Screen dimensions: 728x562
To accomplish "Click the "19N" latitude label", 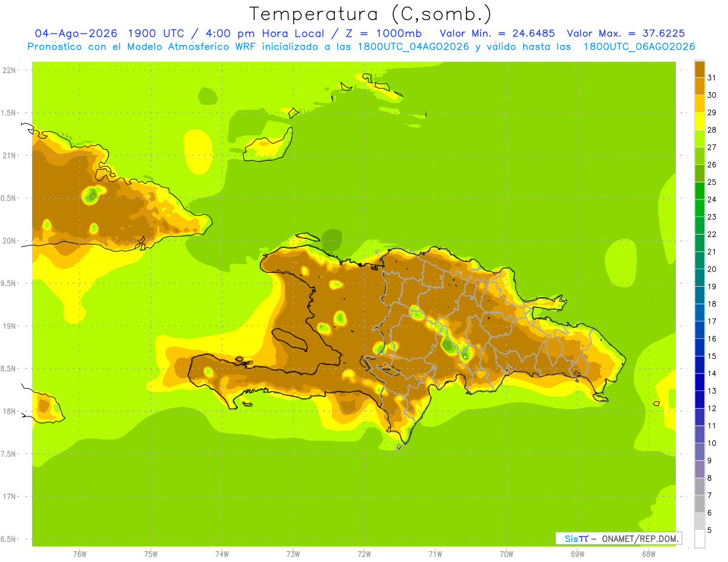I will pyautogui.click(x=10, y=326).
